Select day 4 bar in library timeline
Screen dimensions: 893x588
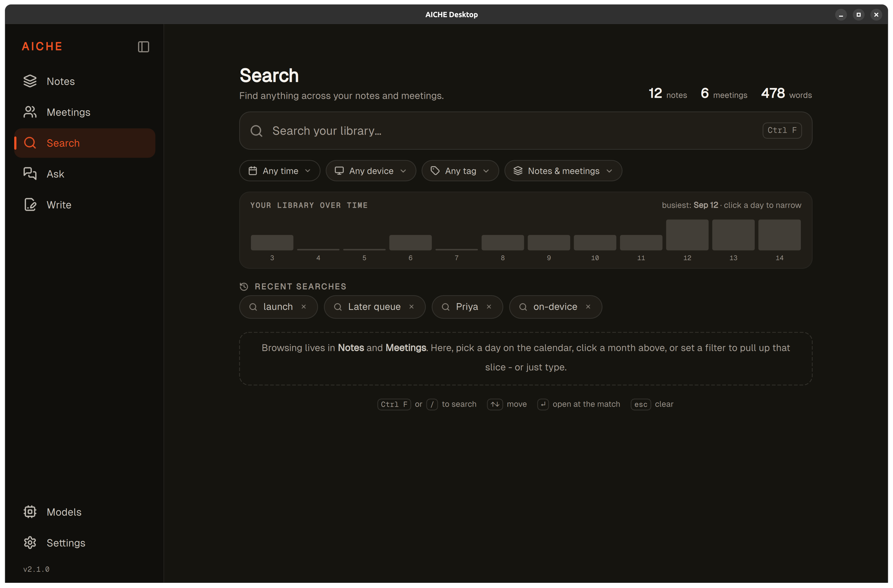coord(318,249)
